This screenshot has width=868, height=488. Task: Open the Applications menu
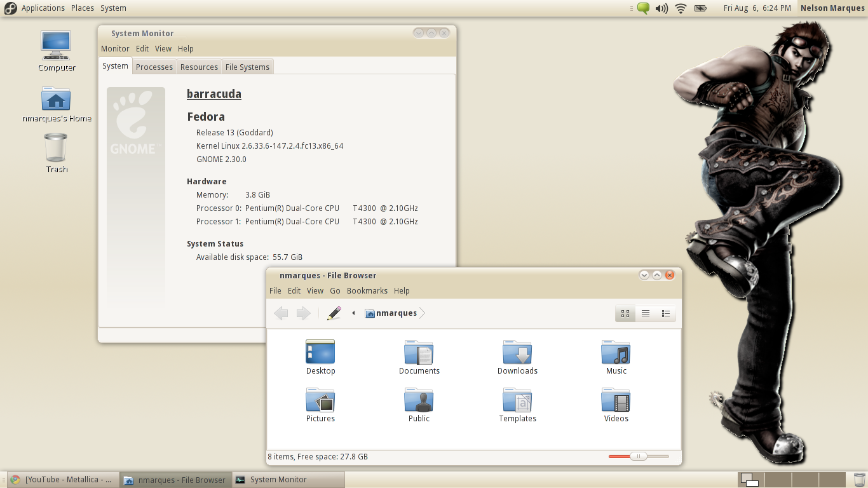43,8
